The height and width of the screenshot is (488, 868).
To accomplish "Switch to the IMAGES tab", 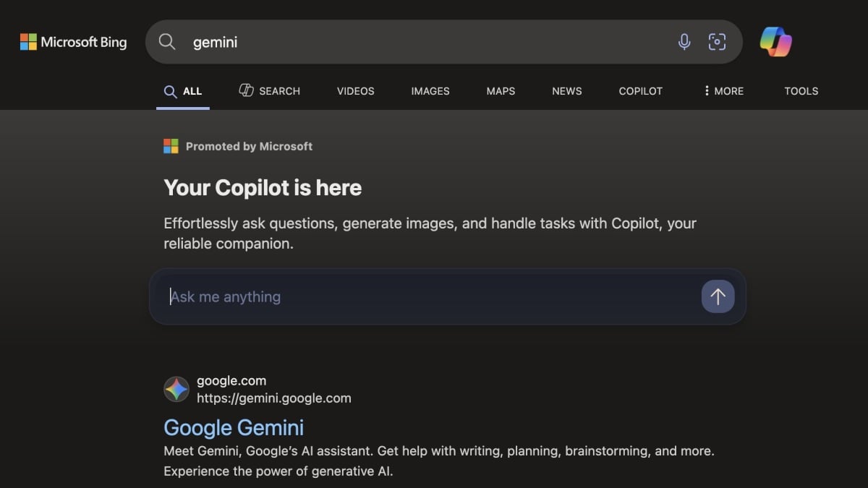I will tap(430, 91).
